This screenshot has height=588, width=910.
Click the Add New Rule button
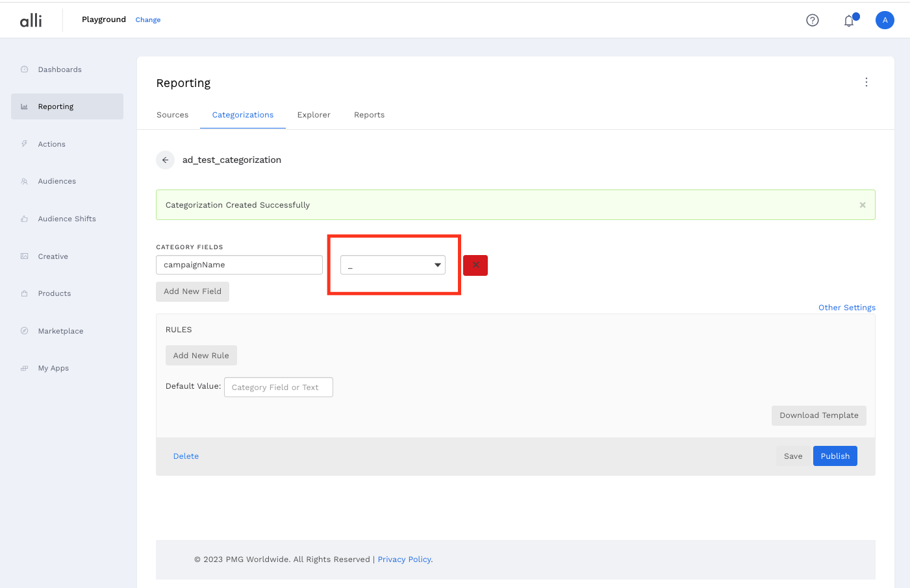click(201, 356)
